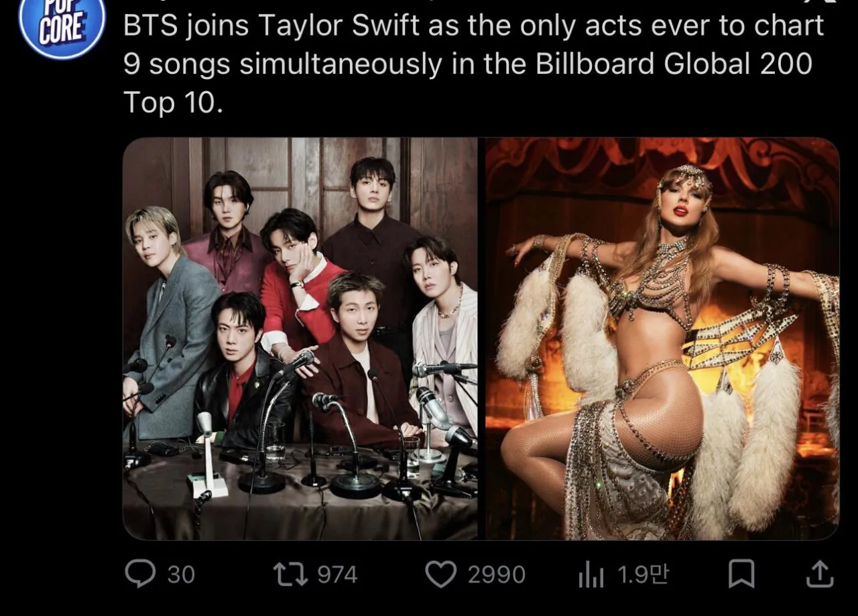
Task: Click the 1.9만 views count
Action: tap(642, 575)
